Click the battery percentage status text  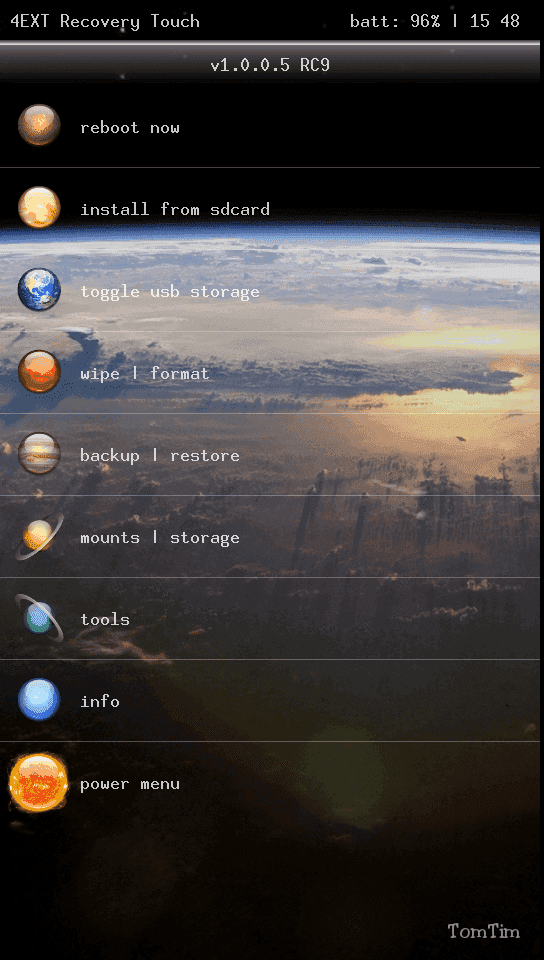click(395, 21)
